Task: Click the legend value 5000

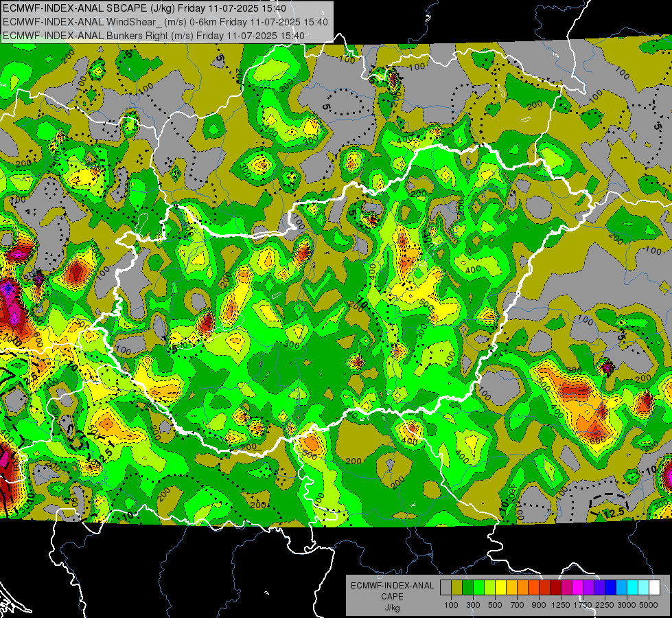Action: tap(649, 605)
